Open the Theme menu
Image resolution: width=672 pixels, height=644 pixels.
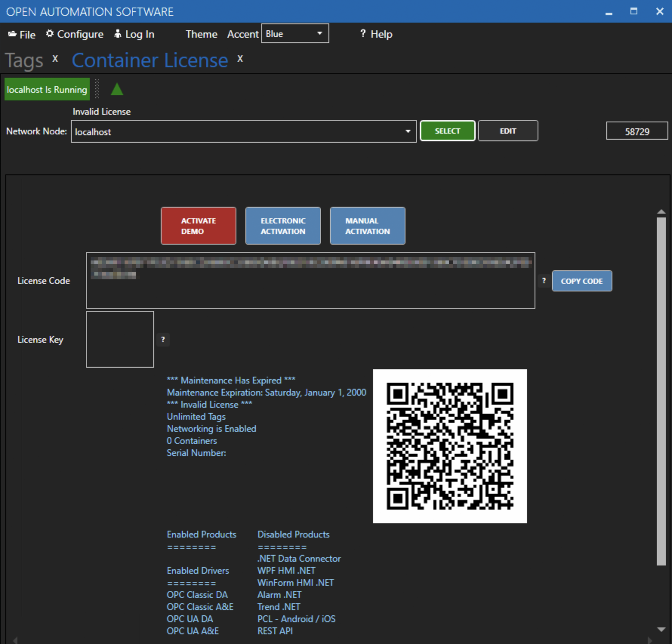(x=201, y=34)
